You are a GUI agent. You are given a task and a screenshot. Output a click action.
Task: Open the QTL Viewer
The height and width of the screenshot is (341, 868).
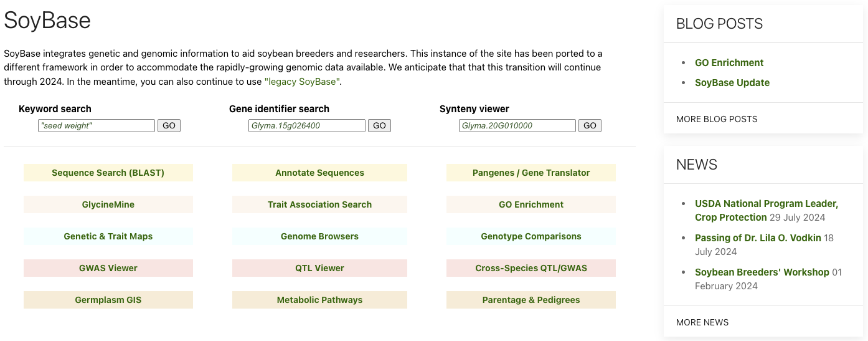click(319, 268)
